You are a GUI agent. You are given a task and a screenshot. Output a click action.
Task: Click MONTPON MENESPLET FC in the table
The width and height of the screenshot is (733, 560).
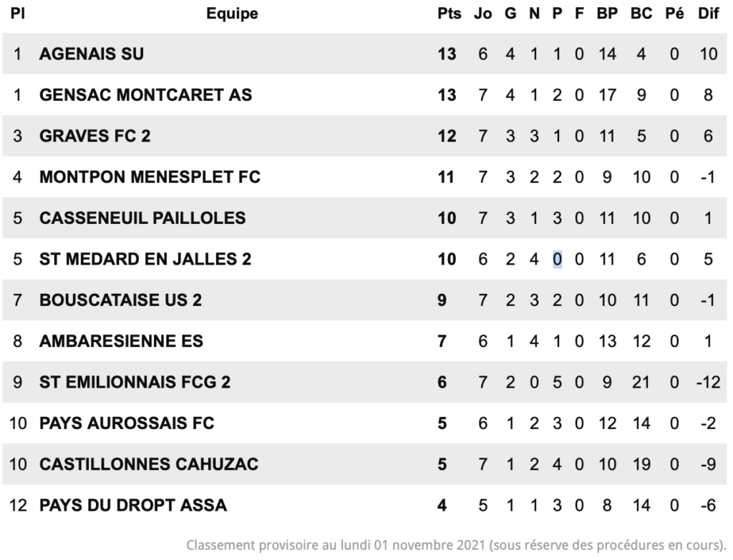(150, 177)
